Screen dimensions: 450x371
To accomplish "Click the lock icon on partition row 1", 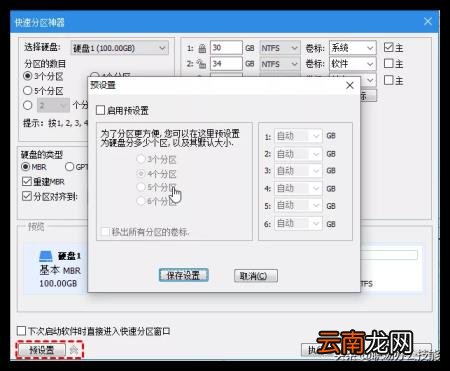I will pos(202,48).
